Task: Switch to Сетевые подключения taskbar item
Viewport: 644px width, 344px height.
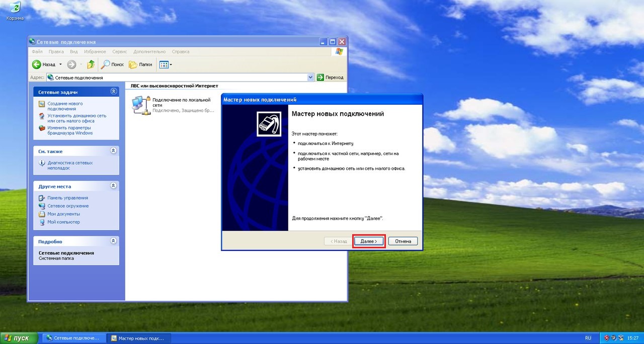Action: [x=73, y=338]
